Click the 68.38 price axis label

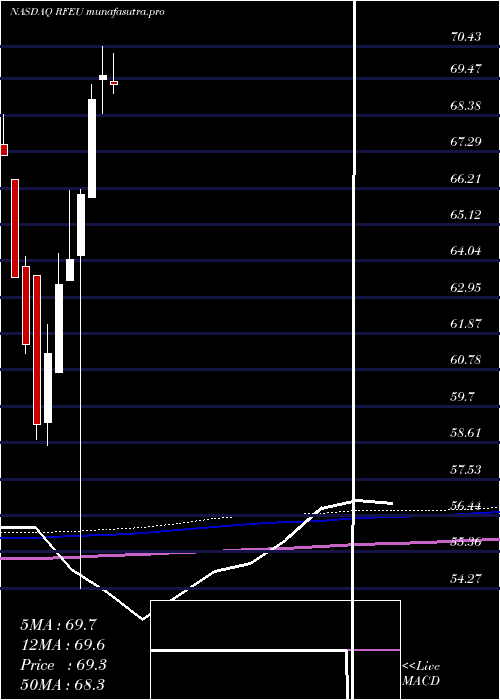466,106
